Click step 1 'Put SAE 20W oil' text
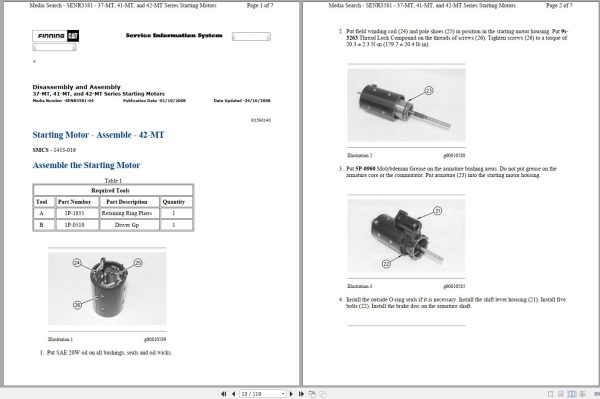This screenshot has height=399, width=600. 109,353
